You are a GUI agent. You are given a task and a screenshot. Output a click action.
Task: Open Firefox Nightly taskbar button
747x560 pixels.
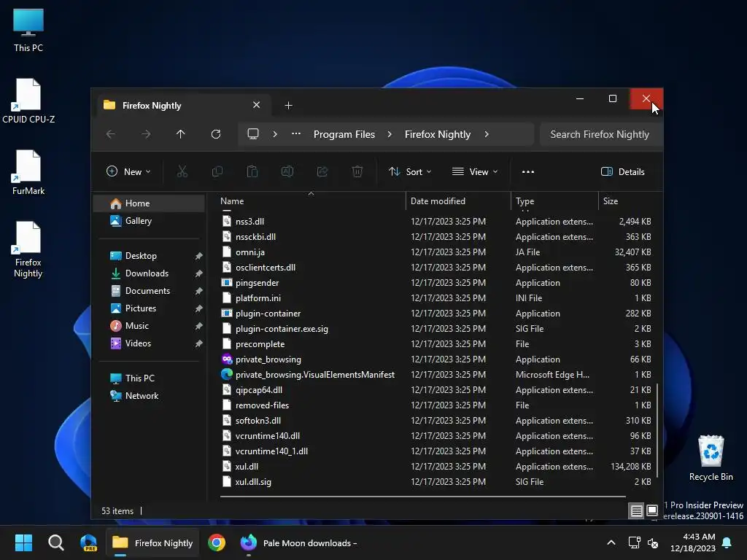[x=152, y=542]
